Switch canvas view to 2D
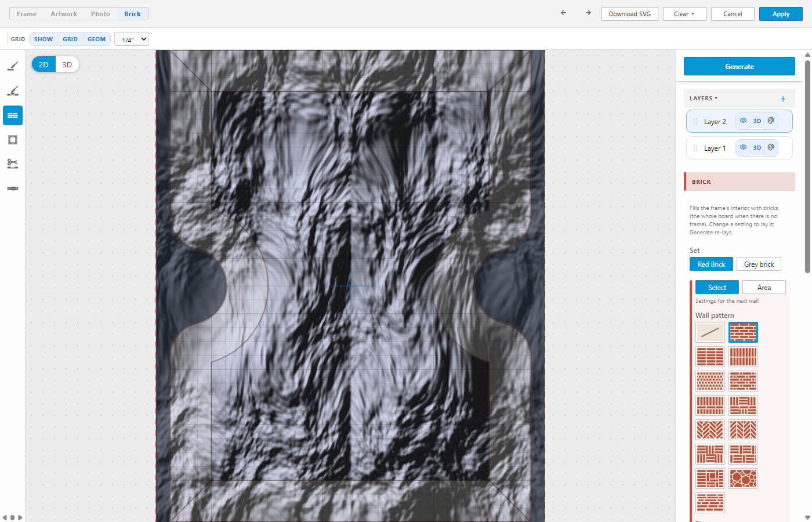Image resolution: width=812 pixels, height=522 pixels. tap(43, 64)
